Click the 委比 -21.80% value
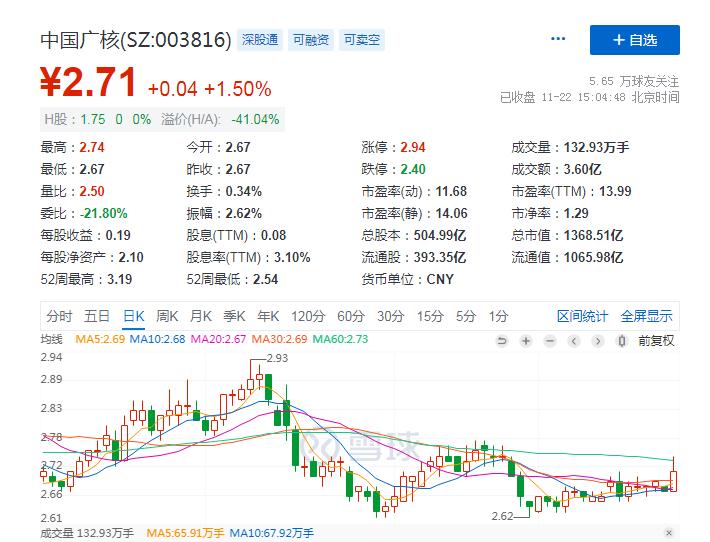 pyautogui.click(x=104, y=213)
